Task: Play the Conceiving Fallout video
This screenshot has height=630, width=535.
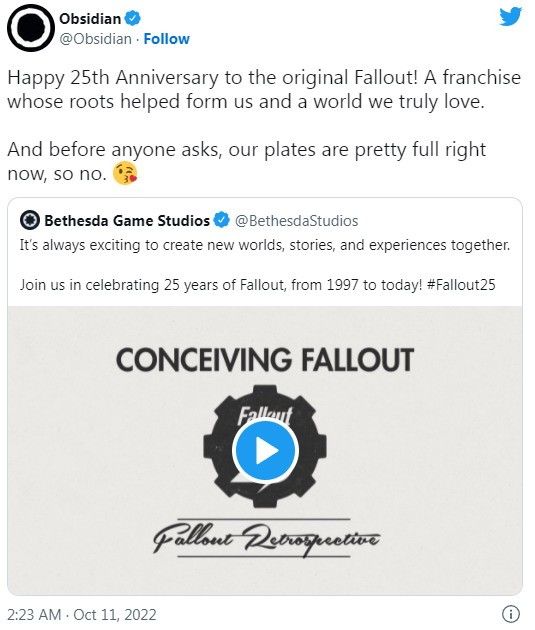Action: click(265, 450)
